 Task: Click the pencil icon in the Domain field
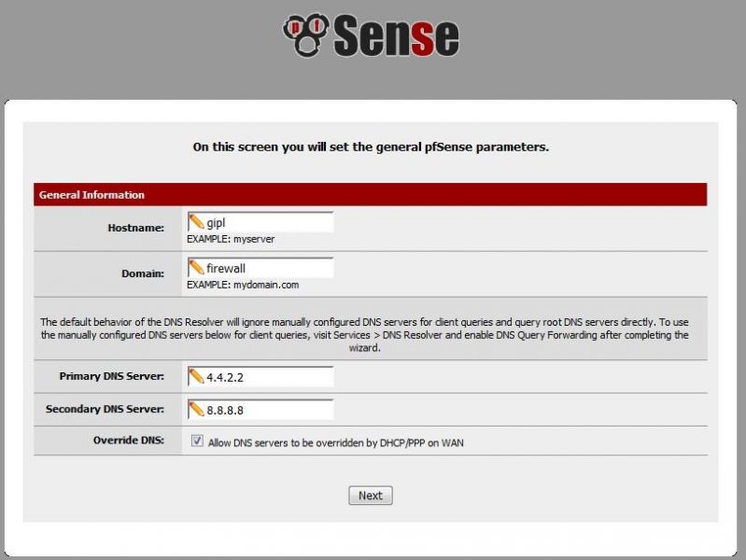pyautogui.click(x=196, y=267)
